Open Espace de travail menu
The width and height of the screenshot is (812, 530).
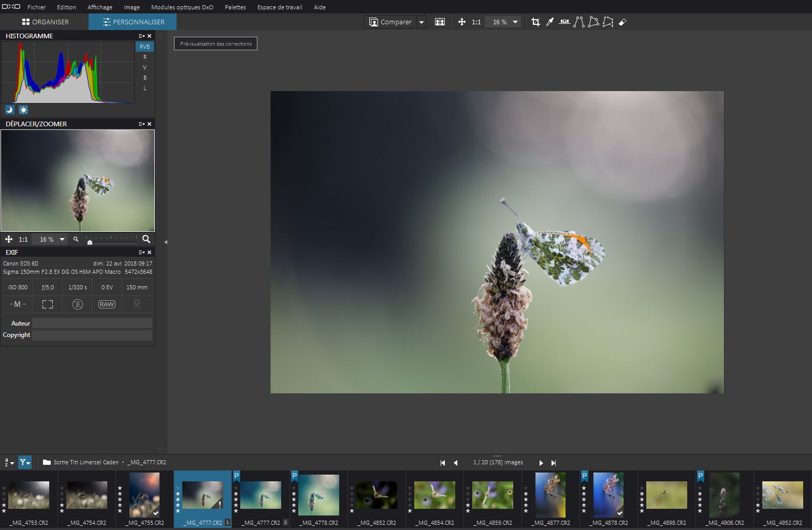(x=280, y=7)
